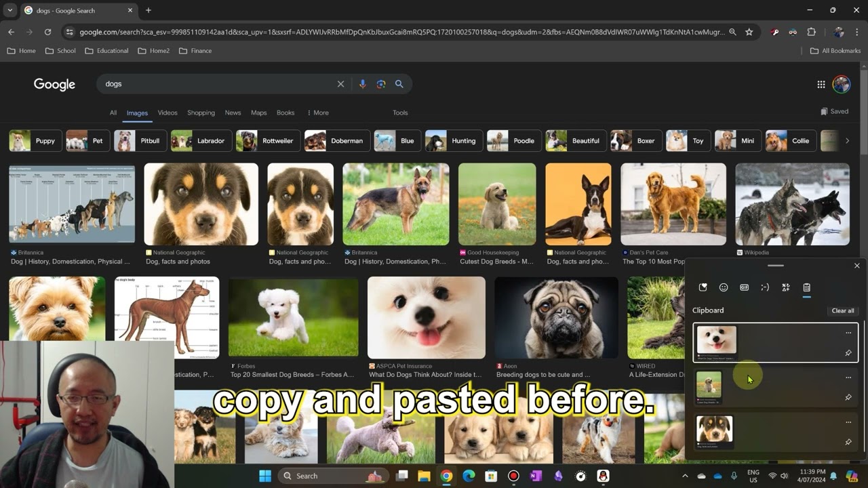Screen dimensions: 868x488
Task: Open more options for black-and-tan puppy clipboard item
Action: (848, 422)
